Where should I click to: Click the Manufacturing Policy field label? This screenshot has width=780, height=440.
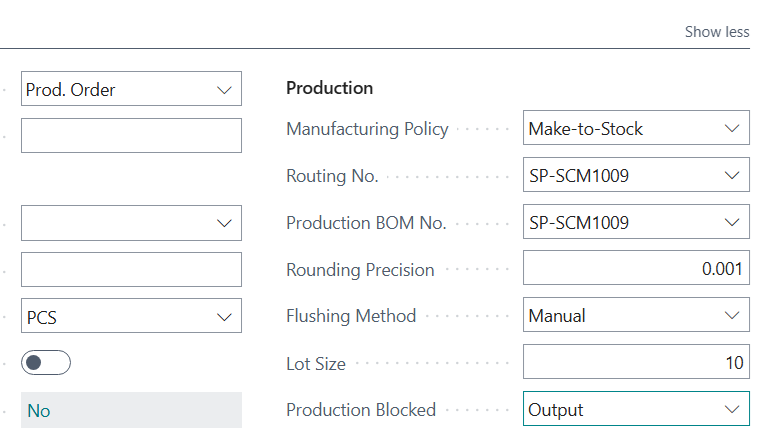367,129
